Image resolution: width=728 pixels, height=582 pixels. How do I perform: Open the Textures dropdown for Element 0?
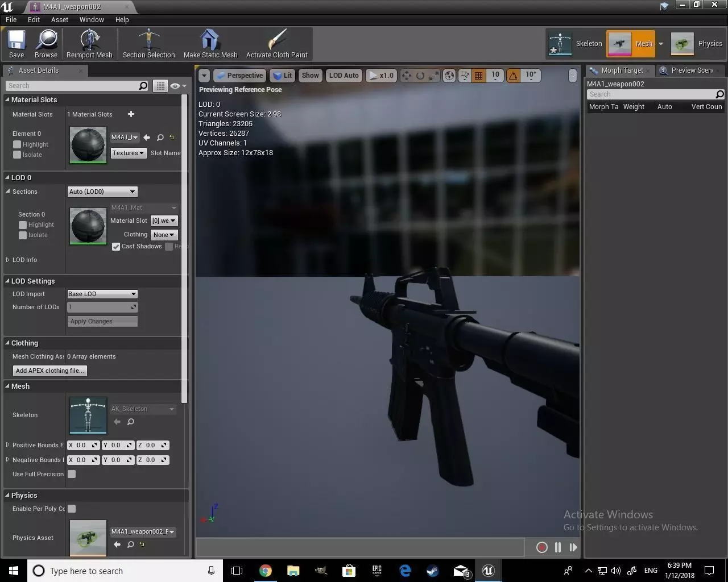click(x=129, y=153)
